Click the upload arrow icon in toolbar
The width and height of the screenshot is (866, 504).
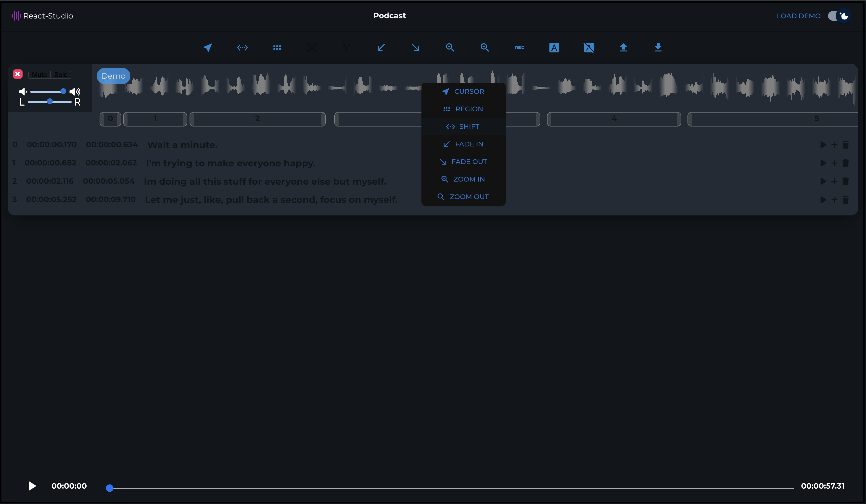coord(623,47)
